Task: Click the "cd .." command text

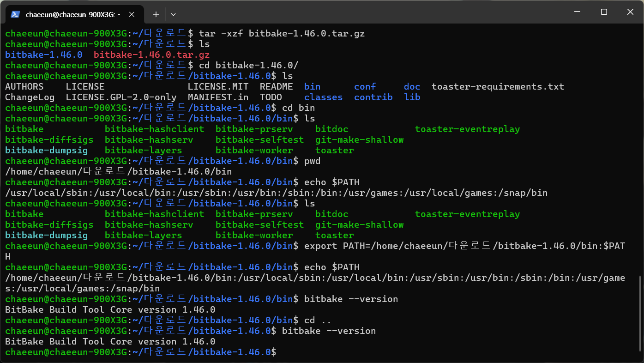Action: 318,320
